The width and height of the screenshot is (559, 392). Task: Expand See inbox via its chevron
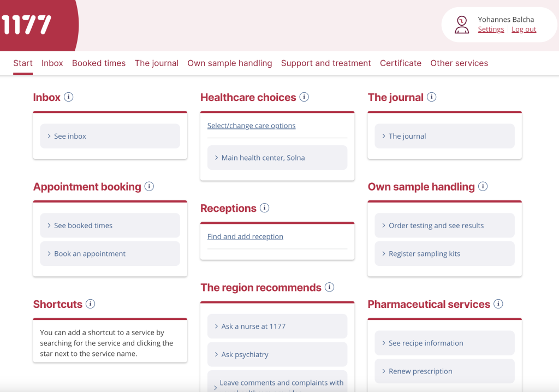pyautogui.click(x=48, y=135)
